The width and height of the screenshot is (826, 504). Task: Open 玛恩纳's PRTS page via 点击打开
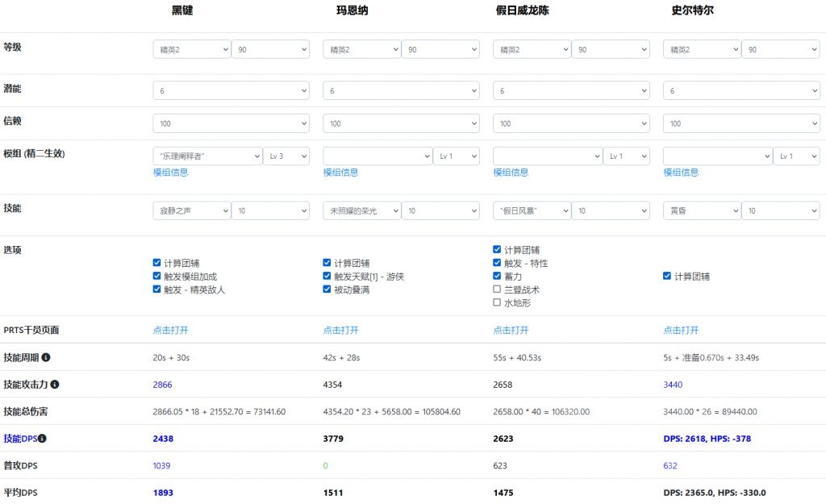coord(340,331)
